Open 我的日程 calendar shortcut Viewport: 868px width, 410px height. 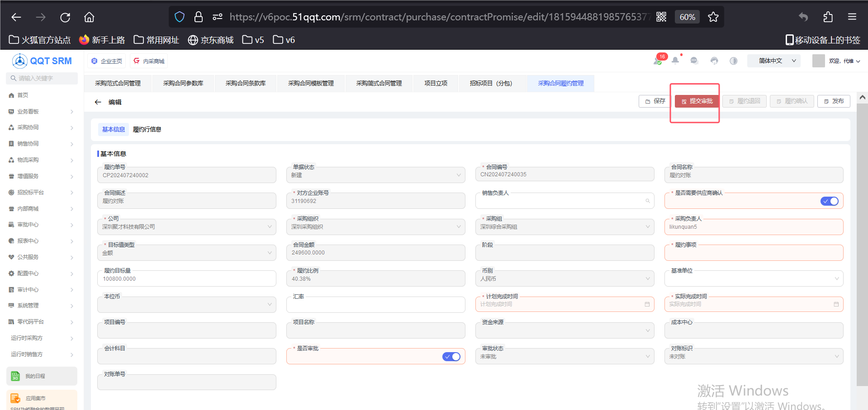tap(42, 376)
